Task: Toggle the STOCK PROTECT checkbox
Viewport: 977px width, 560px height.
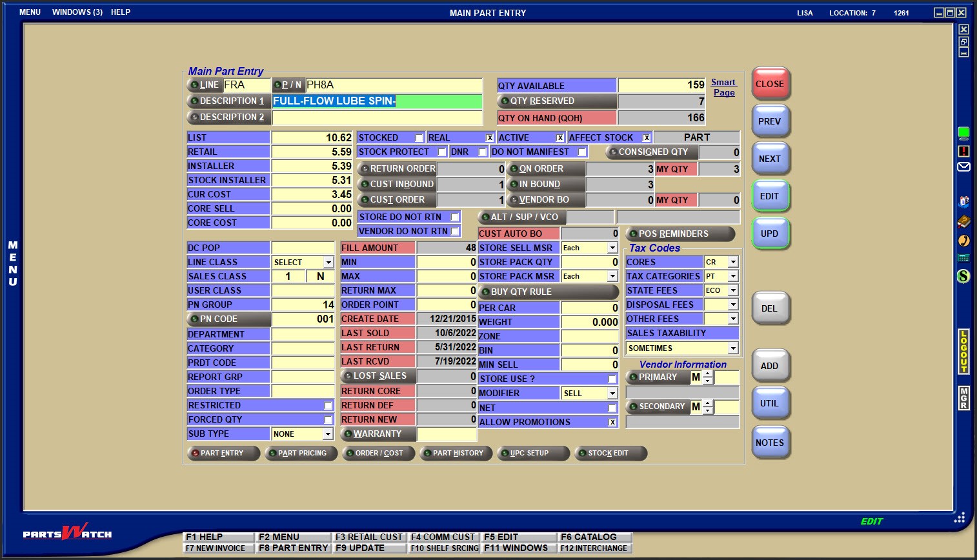Action: tap(442, 152)
